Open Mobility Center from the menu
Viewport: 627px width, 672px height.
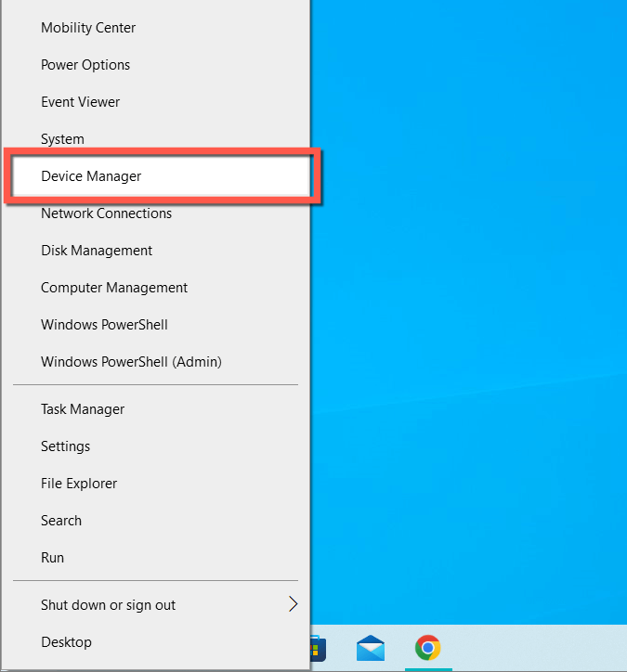pos(156,28)
